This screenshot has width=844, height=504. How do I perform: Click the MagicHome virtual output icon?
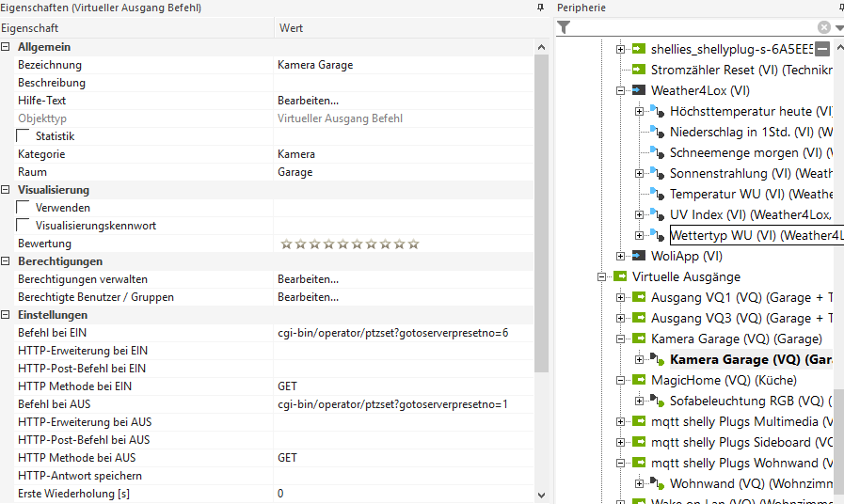coord(639,380)
